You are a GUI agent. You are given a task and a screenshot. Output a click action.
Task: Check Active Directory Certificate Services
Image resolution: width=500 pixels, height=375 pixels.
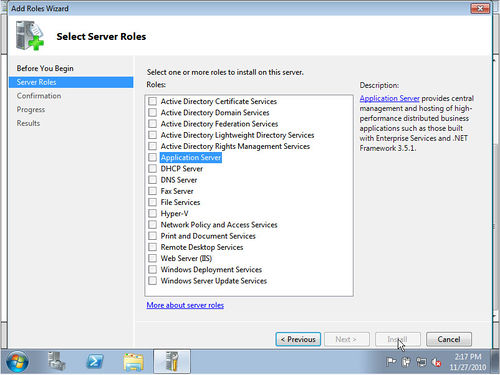152,101
